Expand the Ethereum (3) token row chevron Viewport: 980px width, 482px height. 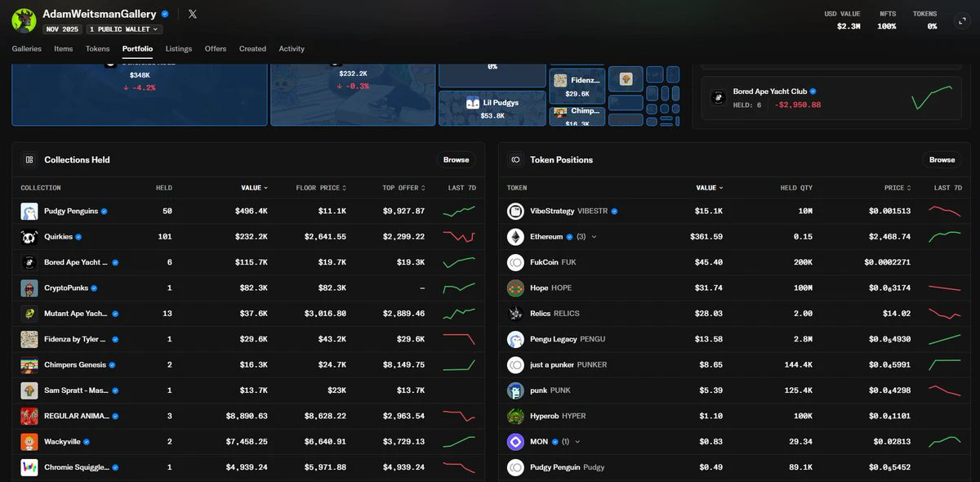coord(594,237)
